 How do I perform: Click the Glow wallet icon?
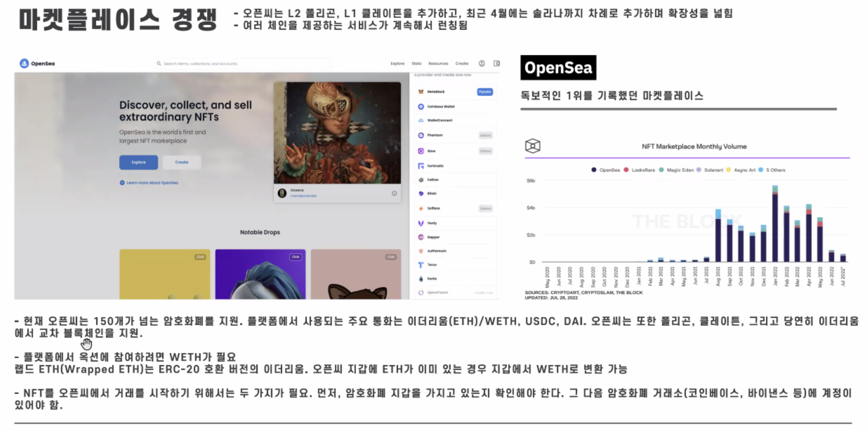pos(421,151)
